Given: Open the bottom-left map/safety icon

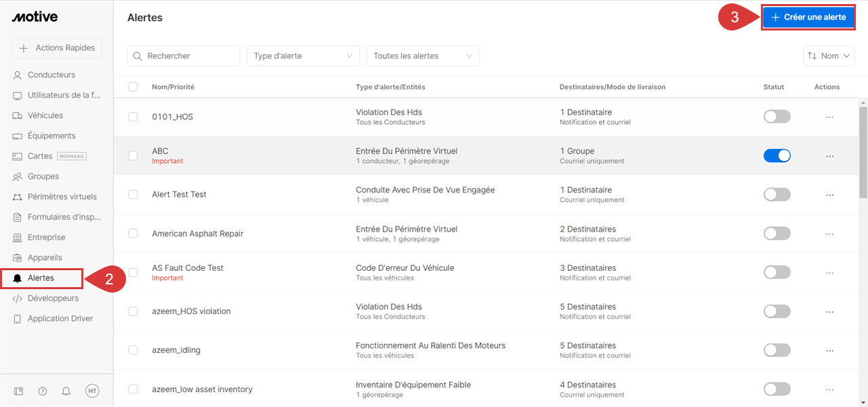Looking at the screenshot, I should coord(19,391).
